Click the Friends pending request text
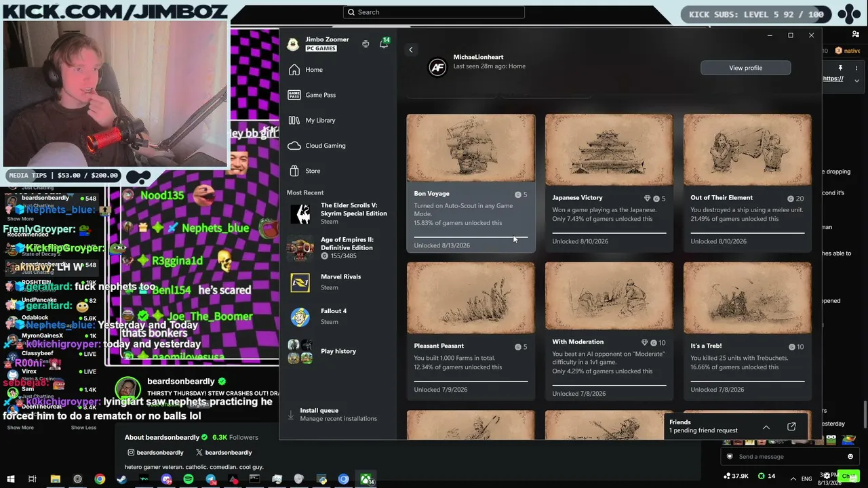The image size is (868, 488). point(703,431)
